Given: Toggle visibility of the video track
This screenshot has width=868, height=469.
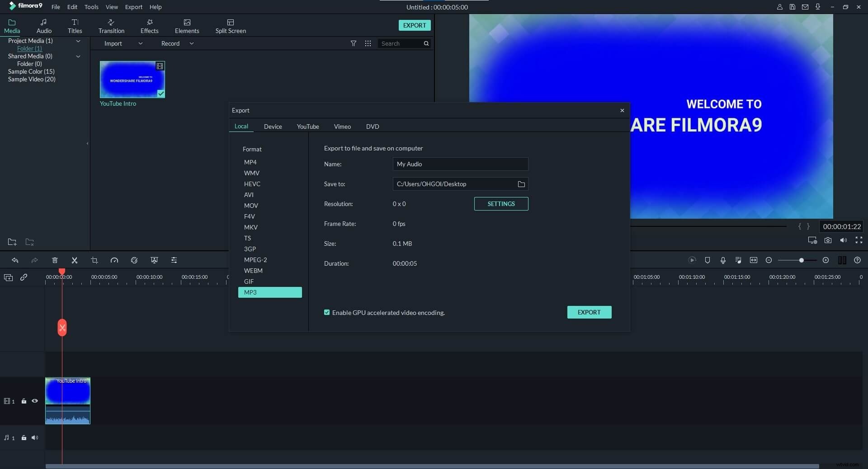Looking at the screenshot, I should tap(35, 401).
